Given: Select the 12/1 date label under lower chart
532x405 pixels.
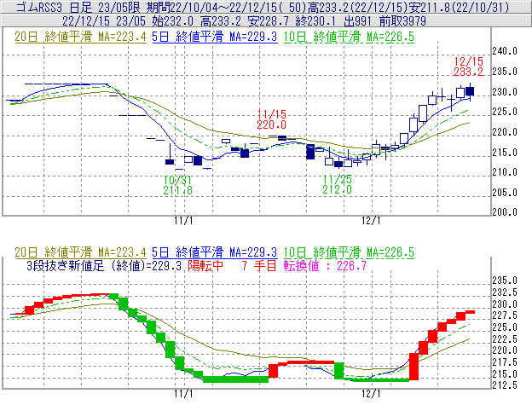Looking at the screenshot, I should tap(371, 394).
